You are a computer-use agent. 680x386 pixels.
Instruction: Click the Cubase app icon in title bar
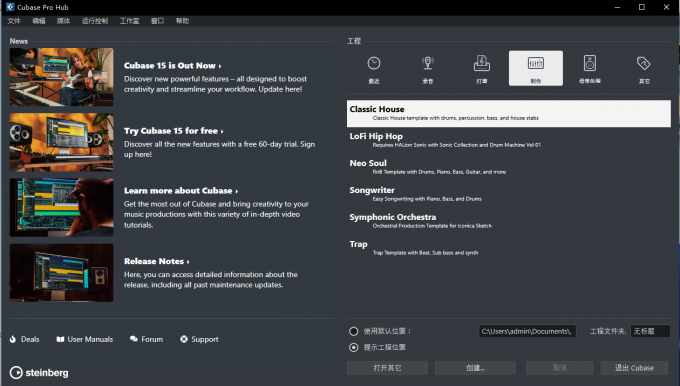click(x=10, y=7)
